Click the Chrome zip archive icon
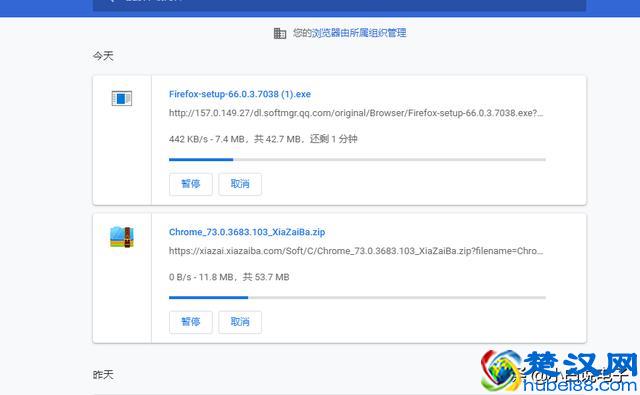This screenshot has width=640, height=395. [122, 237]
